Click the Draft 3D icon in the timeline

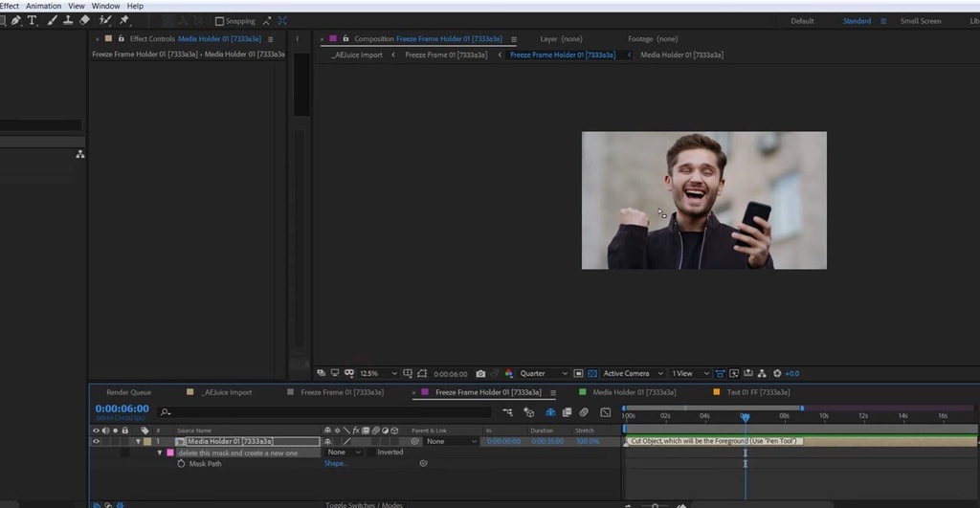(528, 412)
